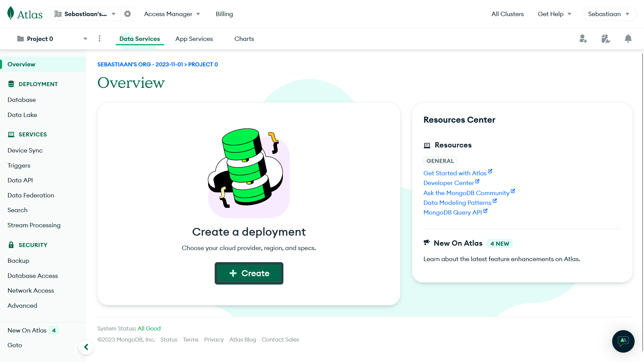Click the System Status All Good link

coord(149,328)
